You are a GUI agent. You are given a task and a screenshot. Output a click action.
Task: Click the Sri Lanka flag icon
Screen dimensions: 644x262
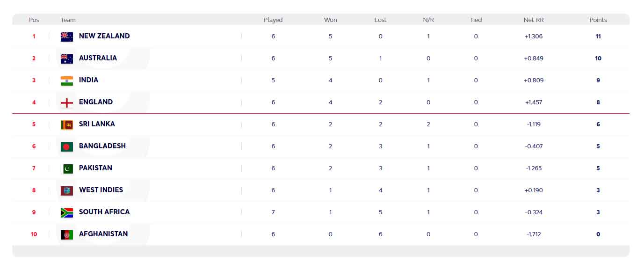pos(67,124)
